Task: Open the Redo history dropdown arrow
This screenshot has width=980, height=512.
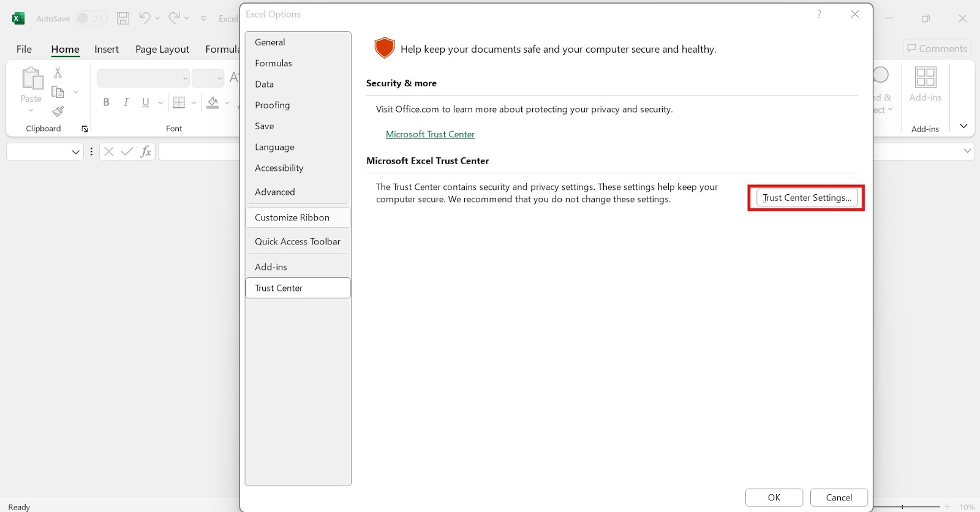Action: [x=187, y=18]
